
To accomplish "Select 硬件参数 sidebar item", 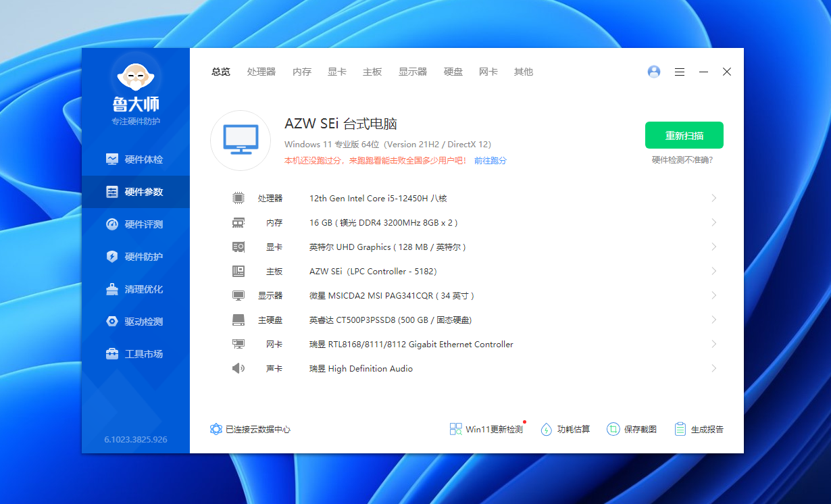I will (136, 192).
